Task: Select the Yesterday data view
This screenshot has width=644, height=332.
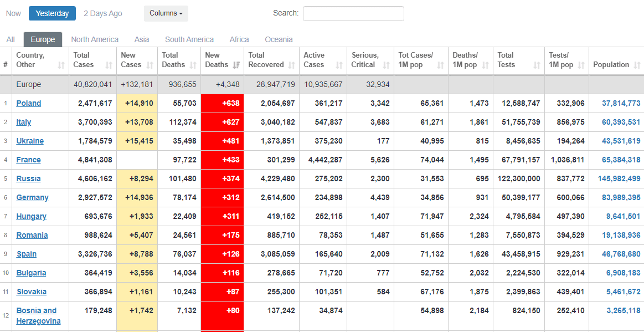Action: click(x=52, y=13)
